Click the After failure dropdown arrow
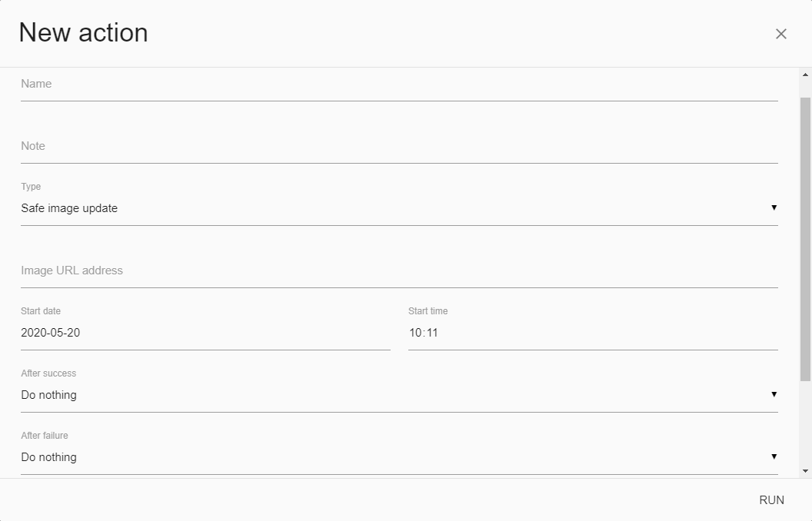Viewport: 812px width, 521px height. pyautogui.click(x=774, y=456)
